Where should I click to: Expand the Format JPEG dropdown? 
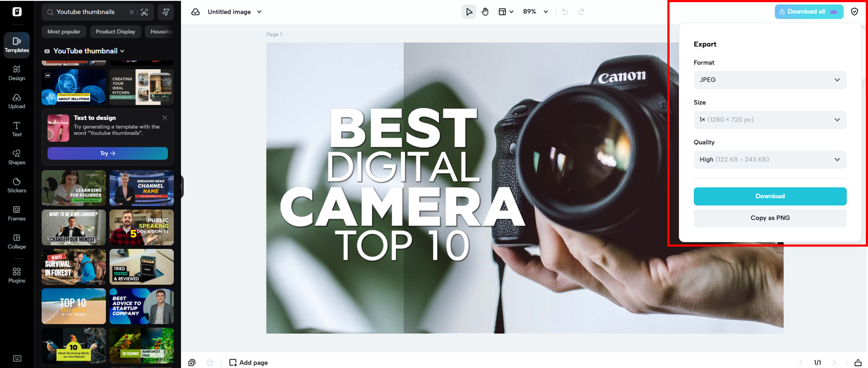770,80
